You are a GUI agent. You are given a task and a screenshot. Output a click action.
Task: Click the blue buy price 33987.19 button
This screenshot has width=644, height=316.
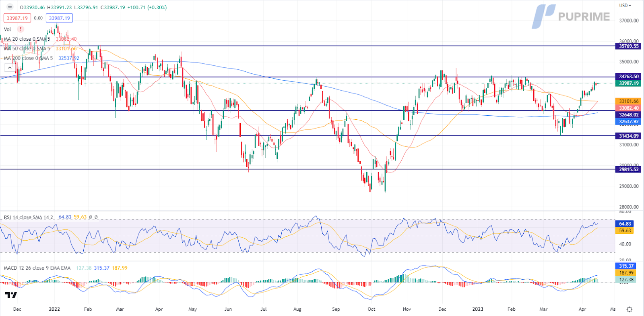tap(59, 18)
